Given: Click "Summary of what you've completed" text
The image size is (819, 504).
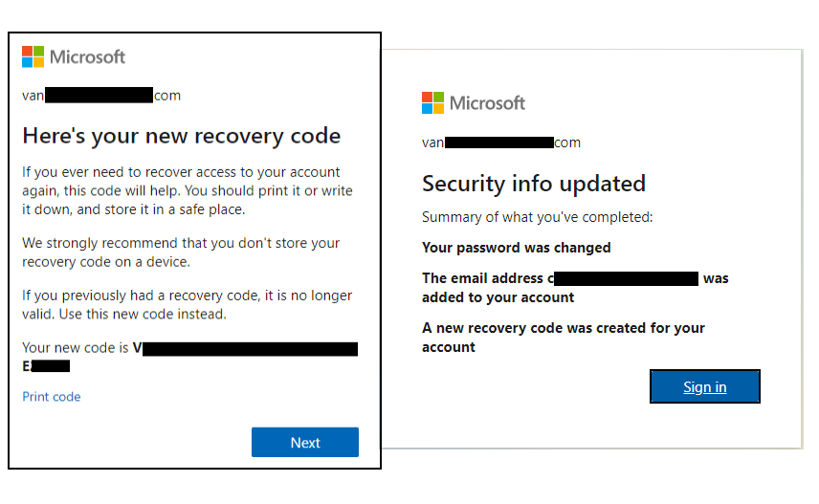Looking at the screenshot, I should pos(537,217).
